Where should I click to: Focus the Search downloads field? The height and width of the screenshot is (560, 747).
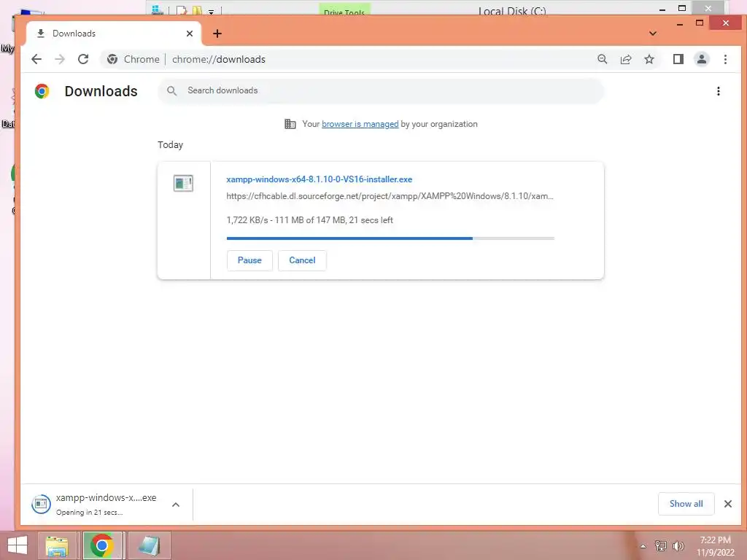[381, 90]
